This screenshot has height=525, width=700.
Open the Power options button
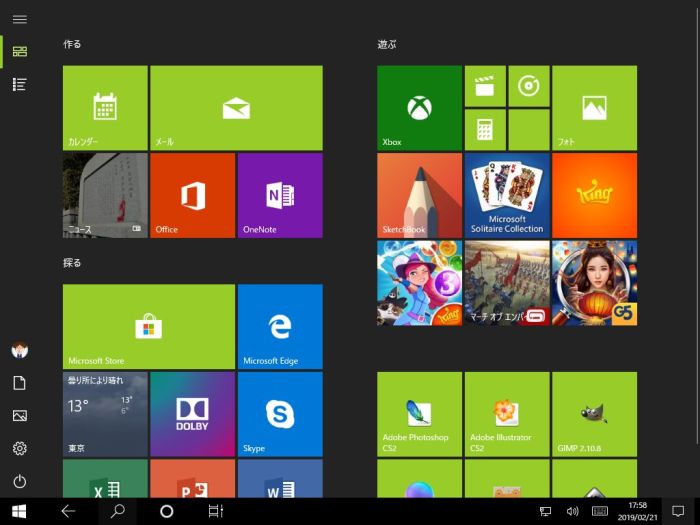point(19,481)
